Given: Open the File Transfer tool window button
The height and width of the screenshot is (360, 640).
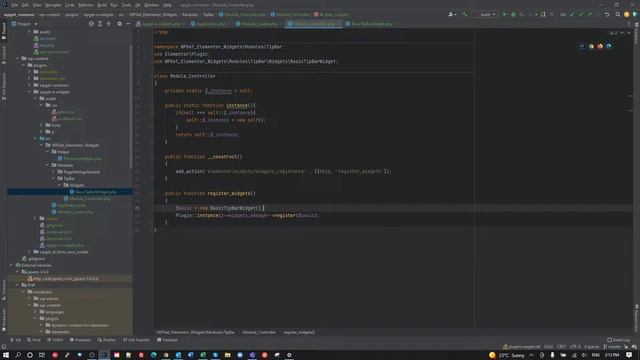Looking at the screenshot, I should pyautogui.click(x=136, y=340).
